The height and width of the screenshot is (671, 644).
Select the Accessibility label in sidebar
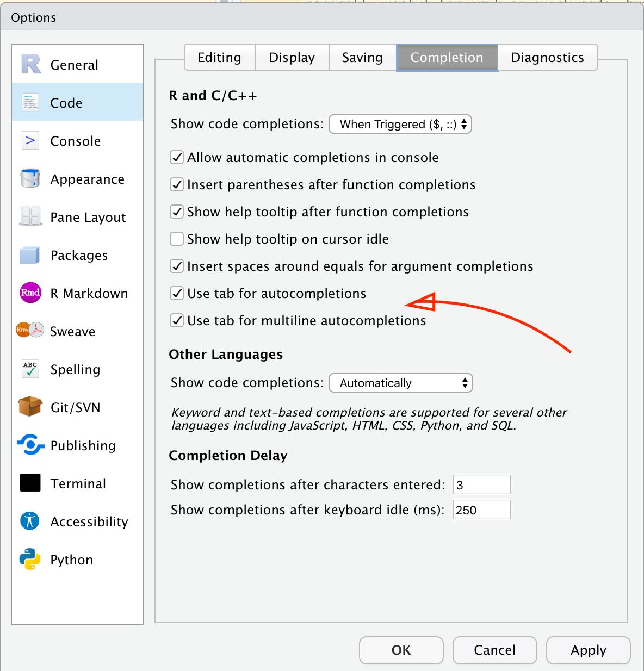[89, 522]
